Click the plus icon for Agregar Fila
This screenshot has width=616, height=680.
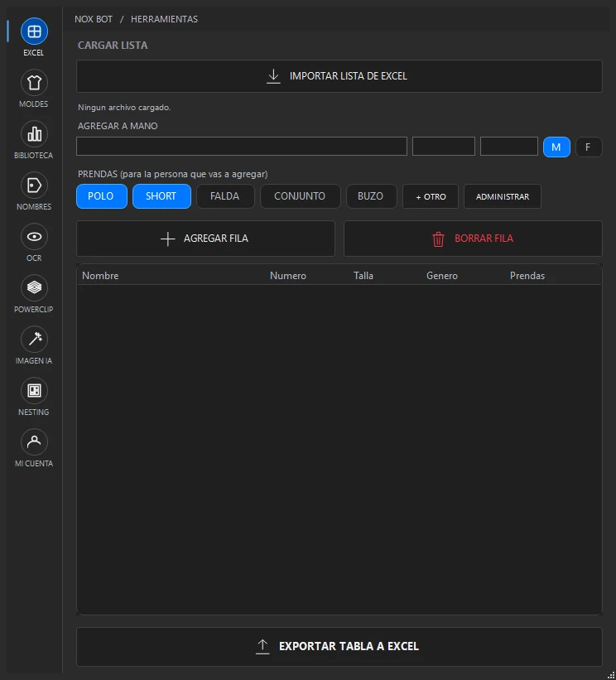(168, 239)
